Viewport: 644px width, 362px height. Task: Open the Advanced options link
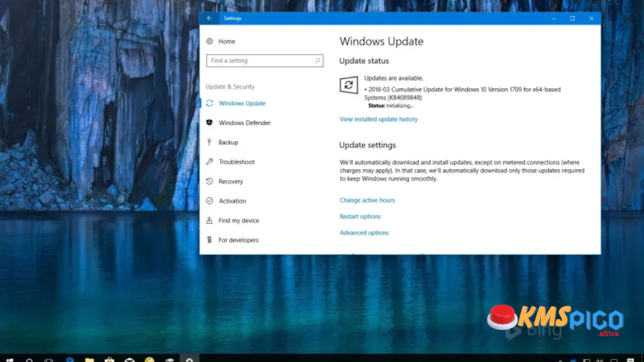364,233
